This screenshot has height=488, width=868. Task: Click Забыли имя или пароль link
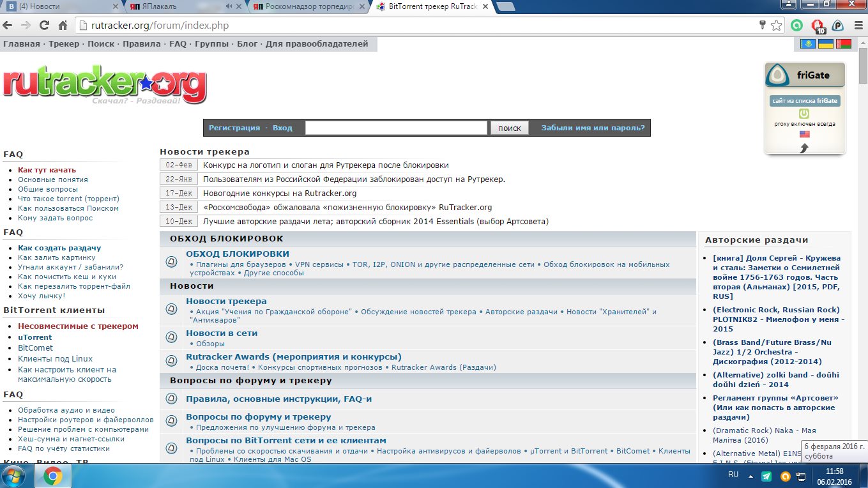[x=593, y=128]
